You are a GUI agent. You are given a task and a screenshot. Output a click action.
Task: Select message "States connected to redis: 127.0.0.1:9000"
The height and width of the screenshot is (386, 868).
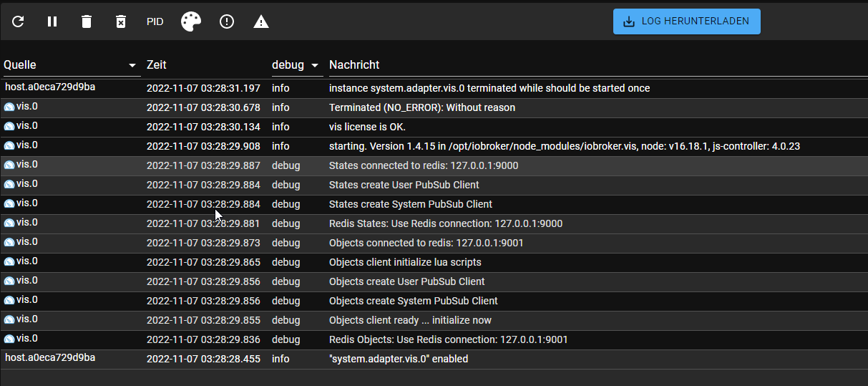(424, 165)
